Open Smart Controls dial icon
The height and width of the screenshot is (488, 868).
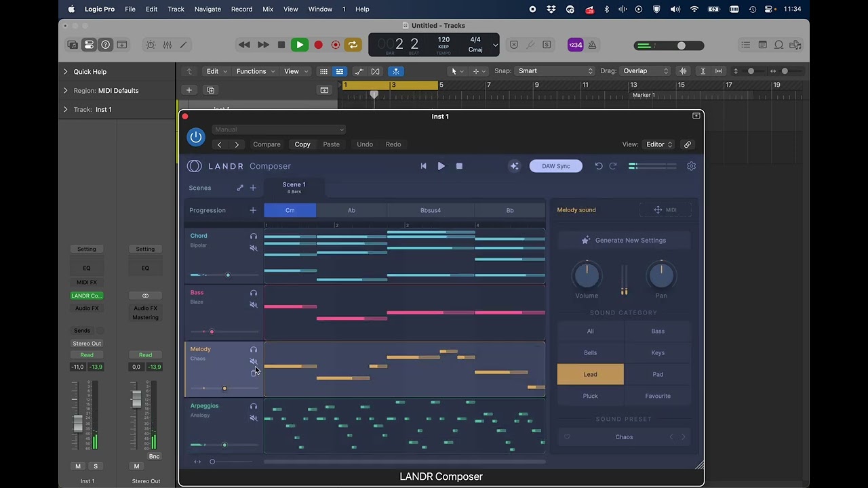point(151,45)
